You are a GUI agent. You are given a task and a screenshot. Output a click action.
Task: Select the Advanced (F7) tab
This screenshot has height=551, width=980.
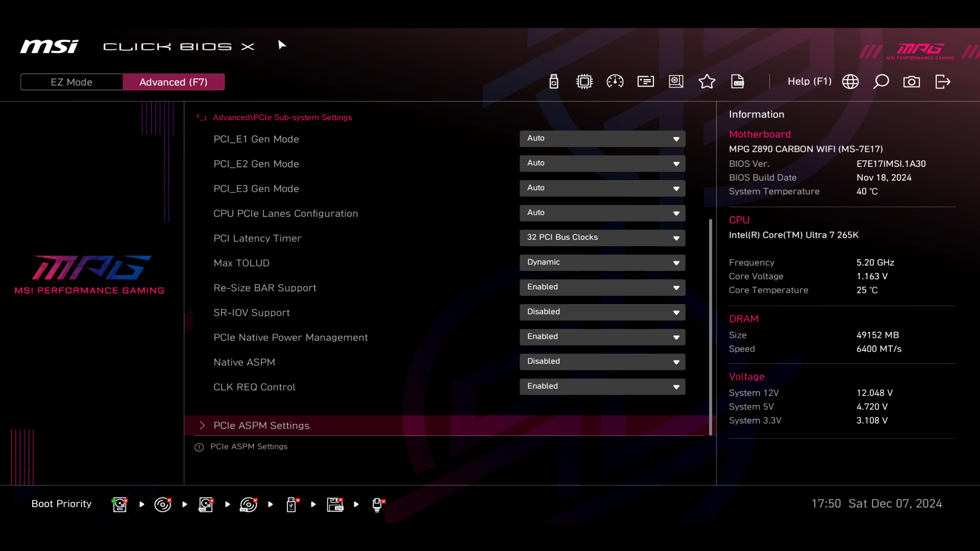[174, 82]
